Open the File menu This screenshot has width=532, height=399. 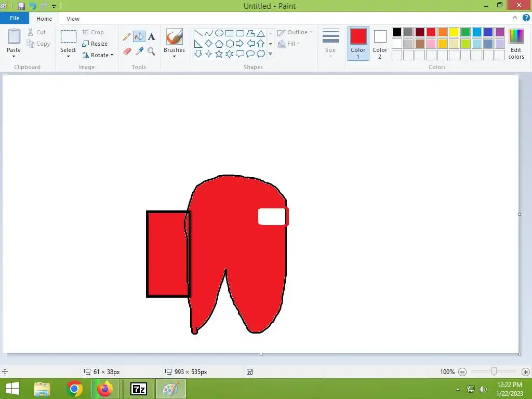pyautogui.click(x=15, y=18)
